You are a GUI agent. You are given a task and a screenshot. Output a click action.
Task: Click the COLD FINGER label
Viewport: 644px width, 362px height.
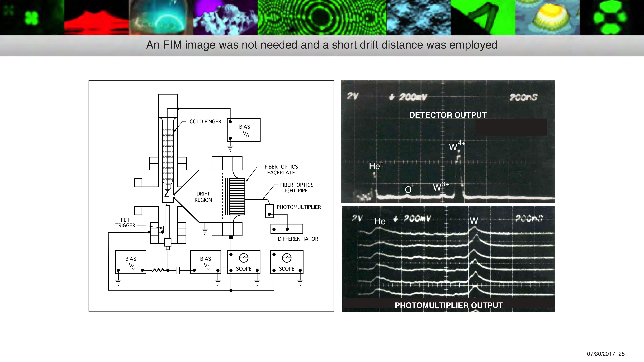click(x=205, y=122)
